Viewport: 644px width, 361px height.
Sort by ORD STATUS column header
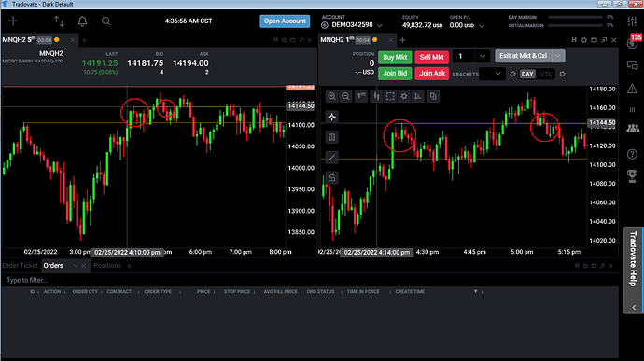click(x=320, y=292)
